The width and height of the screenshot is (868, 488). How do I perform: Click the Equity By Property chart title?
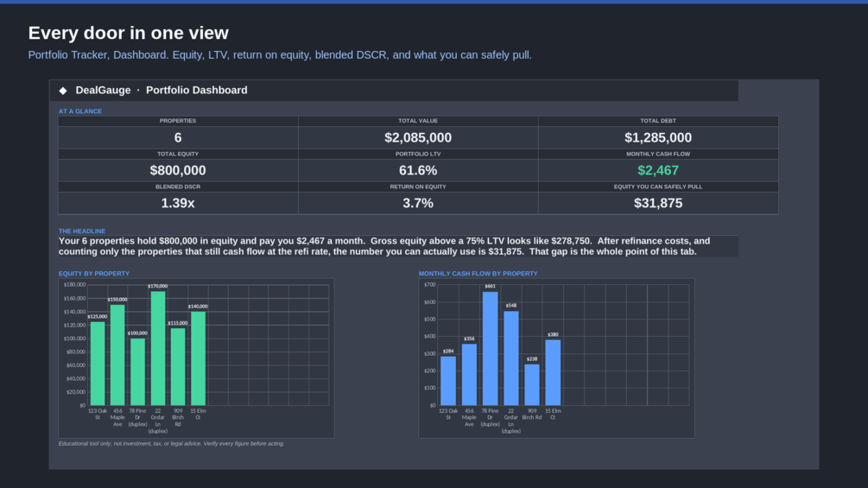[x=94, y=273]
